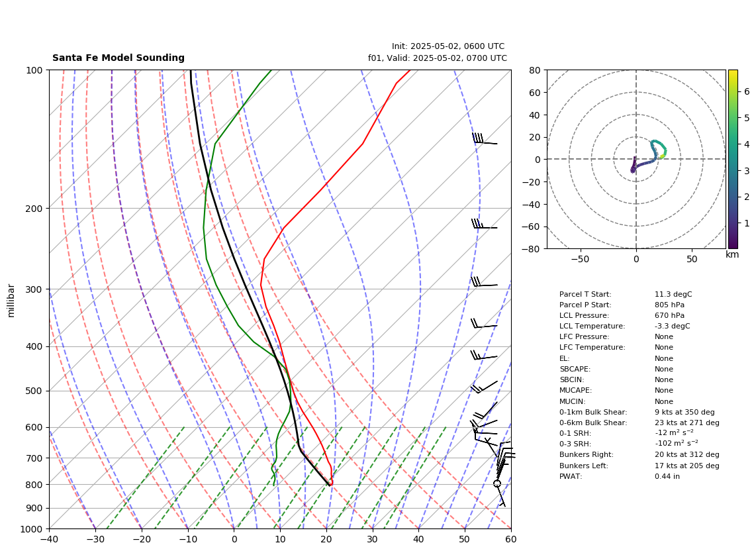Click the 50 tick below the hodograph
This screenshot has height=551, width=756.
point(692,259)
